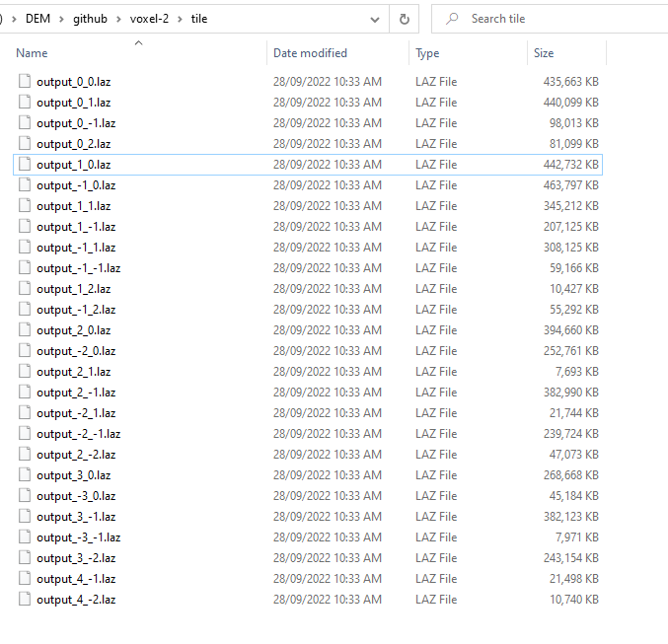
Task: Click the file icon of output_0_2.laz
Action: (25, 143)
